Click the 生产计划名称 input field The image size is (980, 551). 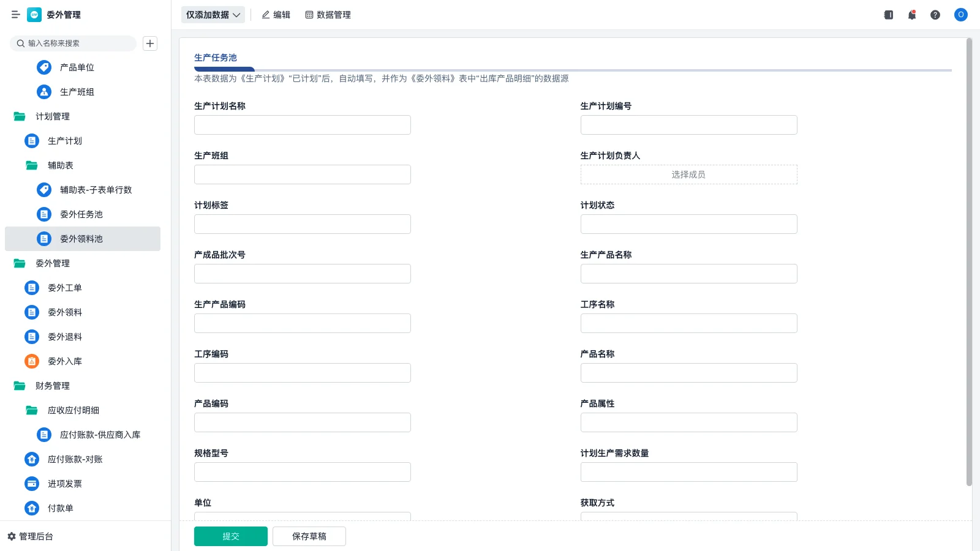(x=303, y=125)
